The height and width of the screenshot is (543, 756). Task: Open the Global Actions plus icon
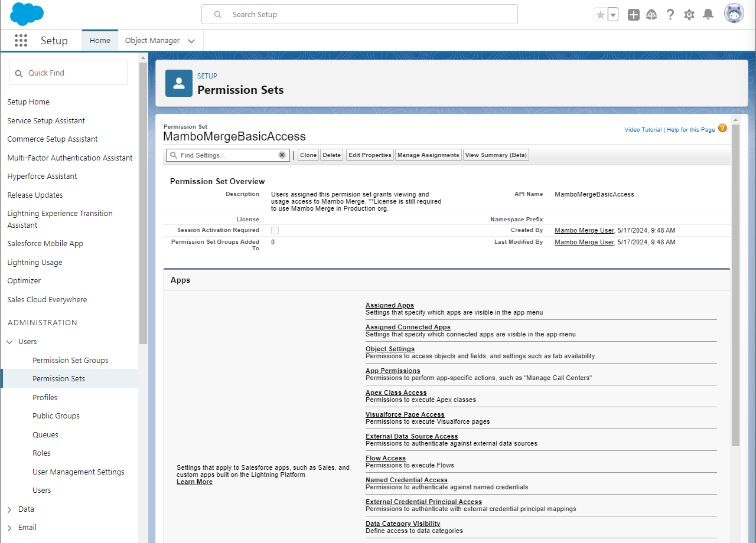point(633,15)
